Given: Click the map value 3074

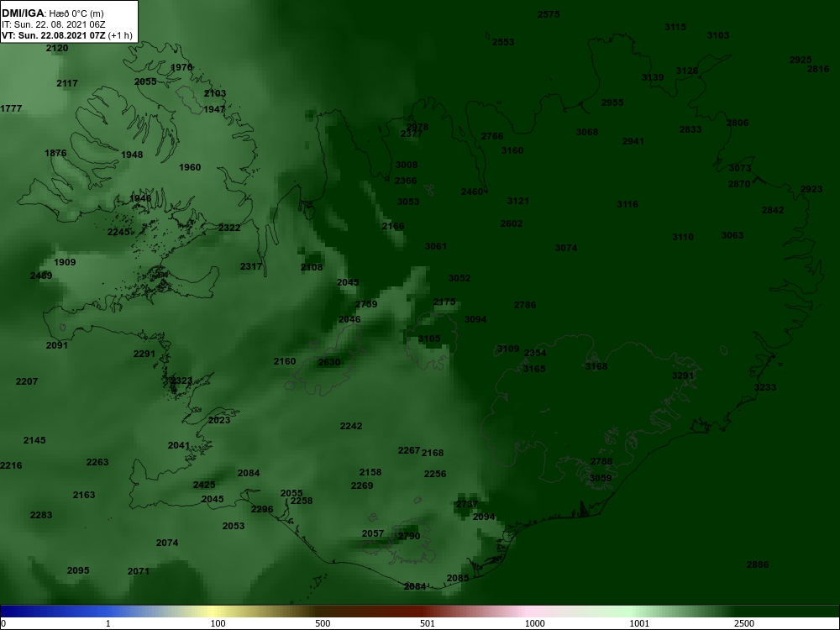Looking at the screenshot, I should pyautogui.click(x=566, y=248).
